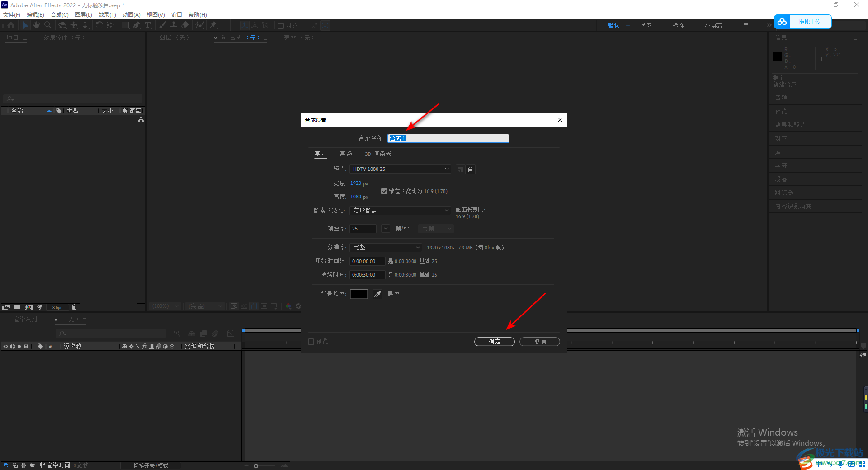The image size is (868, 470).
Task: Toggle the Snapping checkbox in toolbar
Action: click(x=281, y=26)
